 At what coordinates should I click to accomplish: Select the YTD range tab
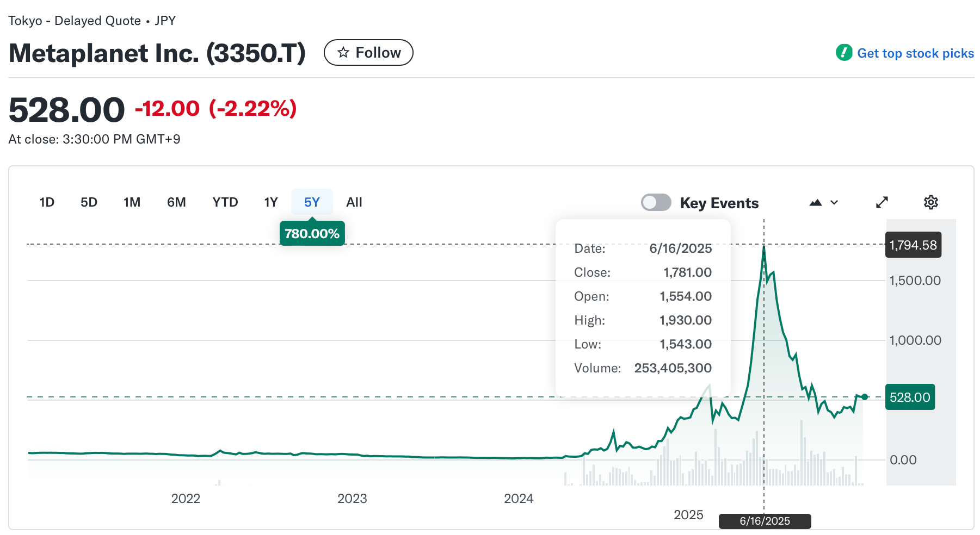point(225,202)
